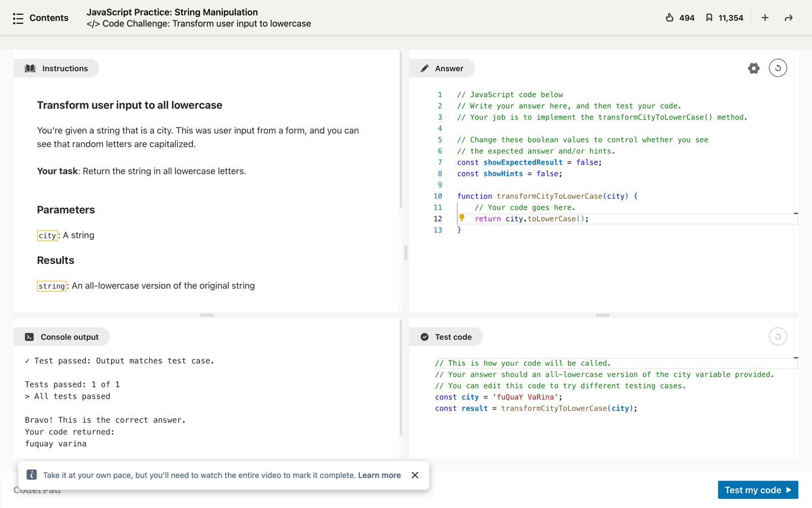Bookmark this challenge with the 11,354 icon

tap(709, 18)
